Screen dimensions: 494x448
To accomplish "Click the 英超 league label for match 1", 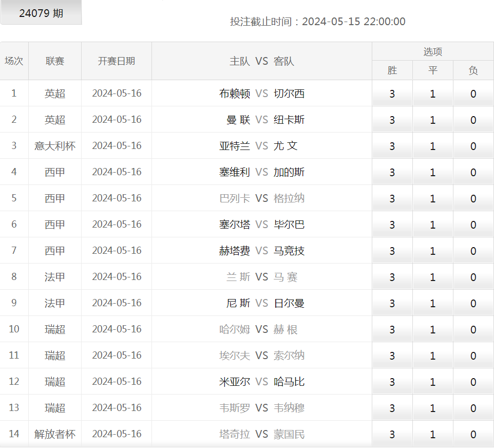I will (x=55, y=94).
